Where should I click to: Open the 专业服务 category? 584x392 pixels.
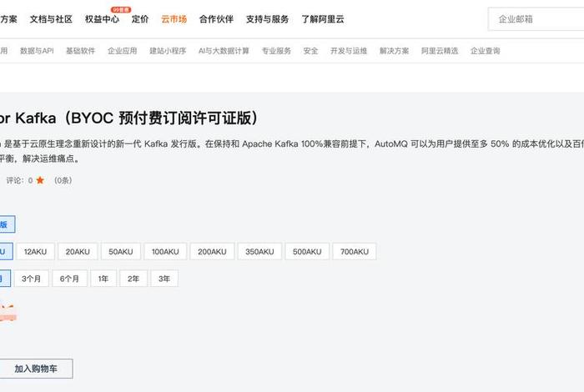pyautogui.click(x=276, y=51)
